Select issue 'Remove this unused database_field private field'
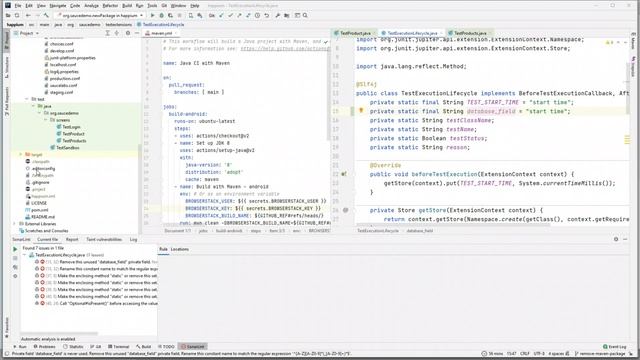This screenshot has height=360, width=640. 97,262
